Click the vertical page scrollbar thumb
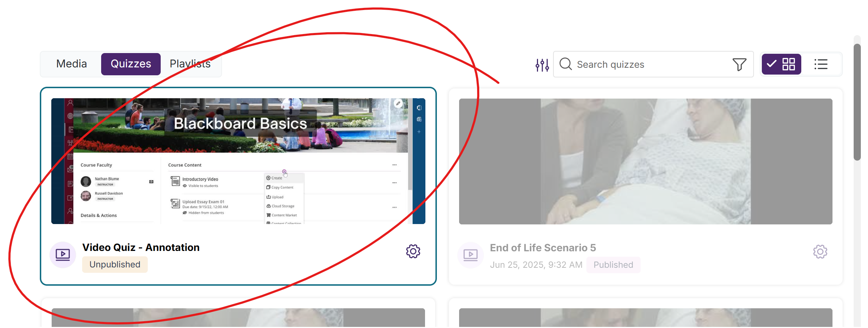 [x=857, y=102]
